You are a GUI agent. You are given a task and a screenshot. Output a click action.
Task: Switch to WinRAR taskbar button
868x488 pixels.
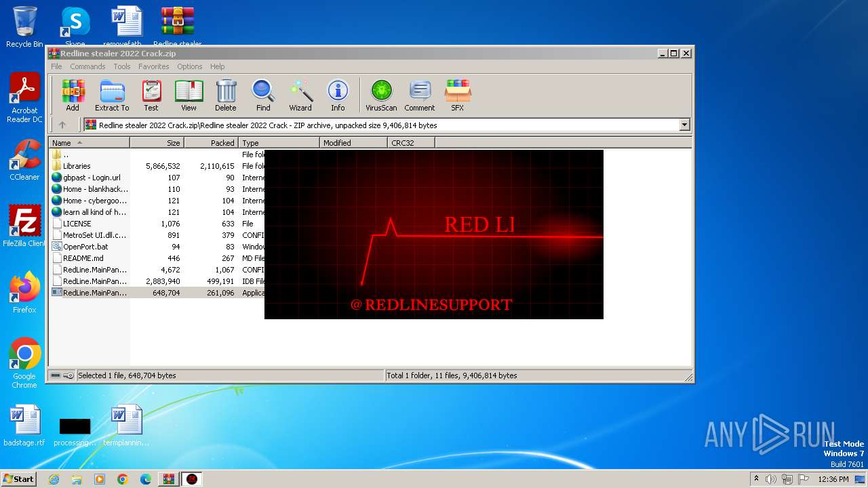(168, 479)
